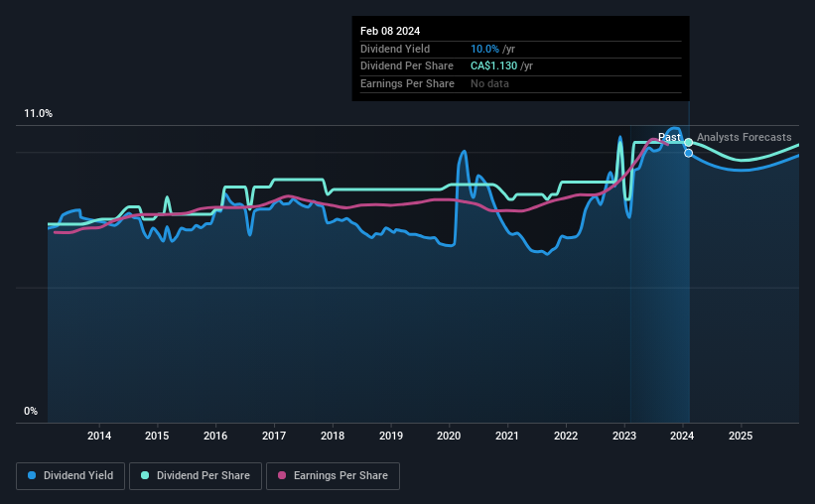Viewport: 815px width, 504px height.
Task: Toggle the Dividend Yield legend button
Action: [70, 476]
